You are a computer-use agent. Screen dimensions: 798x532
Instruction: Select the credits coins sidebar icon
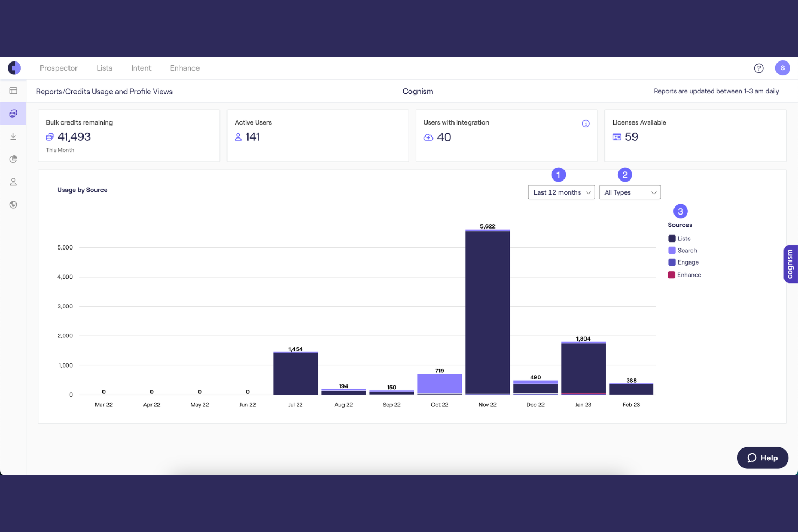pyautogui.click(x=13, y=114)
